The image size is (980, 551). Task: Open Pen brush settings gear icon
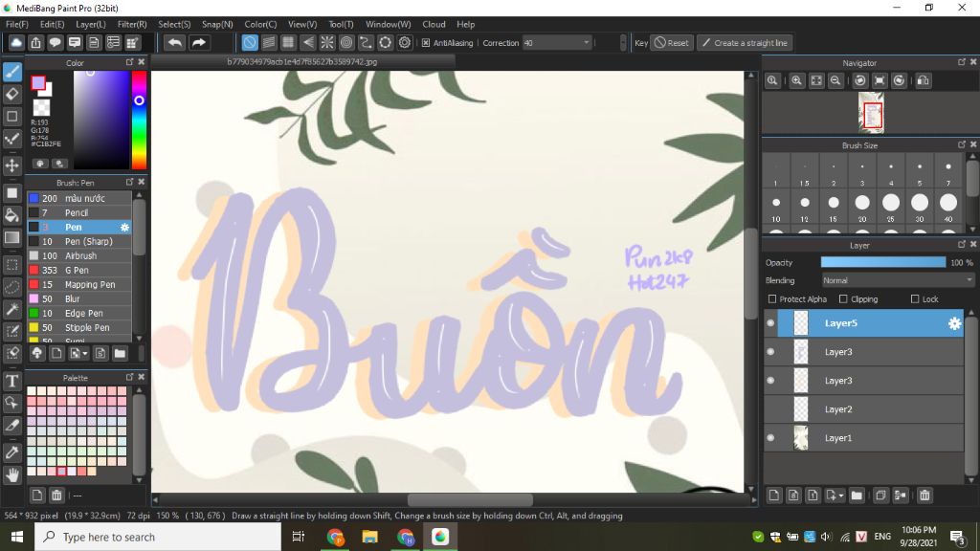click(x=124, y=228)
